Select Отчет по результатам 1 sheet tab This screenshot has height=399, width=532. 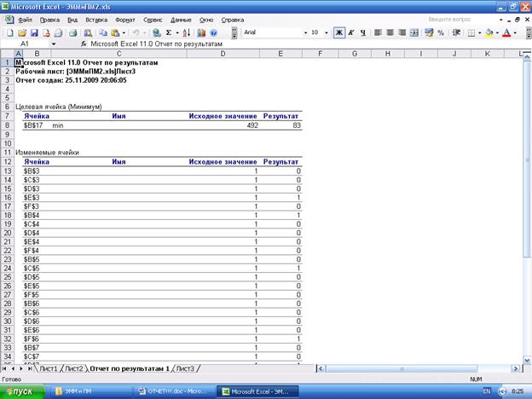click(x=130, y=368)
